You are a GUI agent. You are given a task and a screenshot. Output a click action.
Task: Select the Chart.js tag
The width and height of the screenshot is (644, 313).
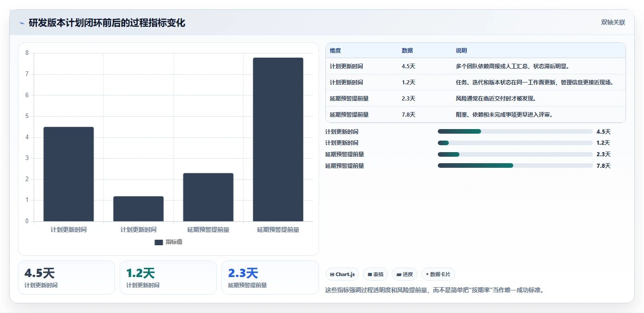click(342, 274)
